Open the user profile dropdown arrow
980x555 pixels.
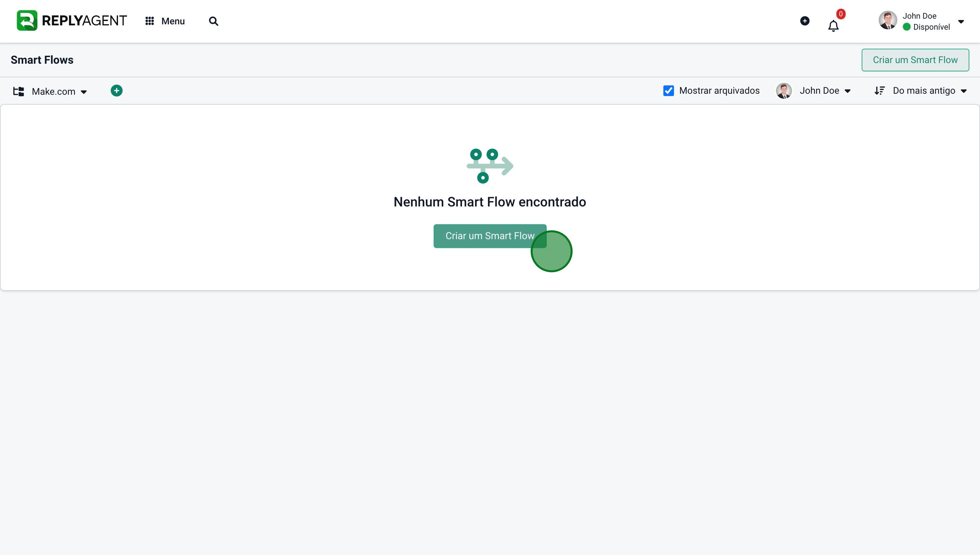pos(961,22)
